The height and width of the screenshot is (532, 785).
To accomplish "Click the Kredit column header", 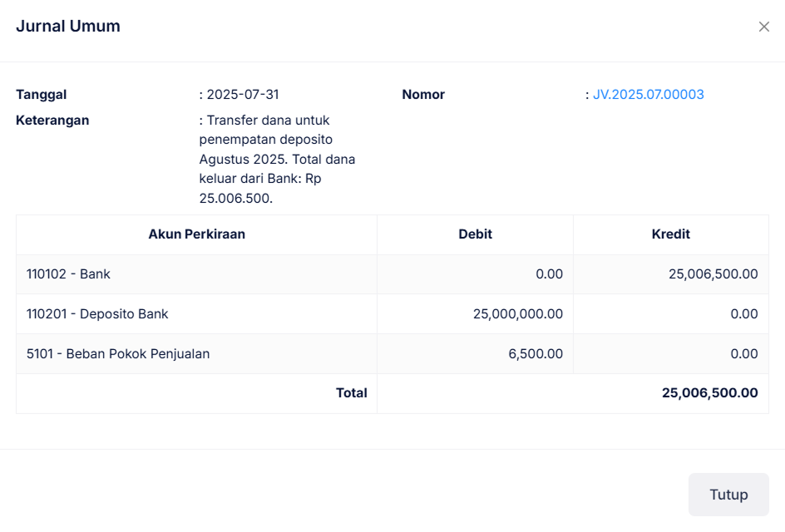I will [x=671, y=234].
